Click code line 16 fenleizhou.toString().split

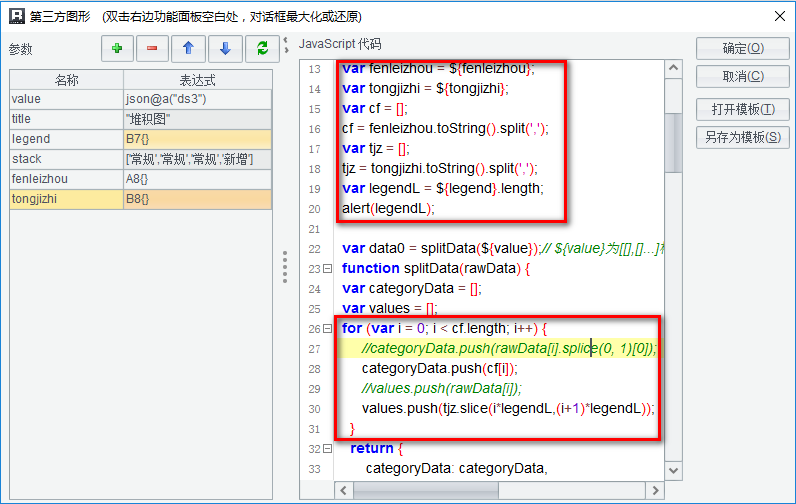click(x=445, y=128)
